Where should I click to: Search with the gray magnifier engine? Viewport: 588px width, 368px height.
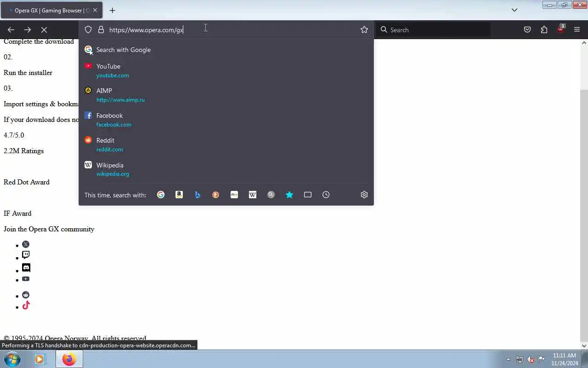[x=271, y=195]
